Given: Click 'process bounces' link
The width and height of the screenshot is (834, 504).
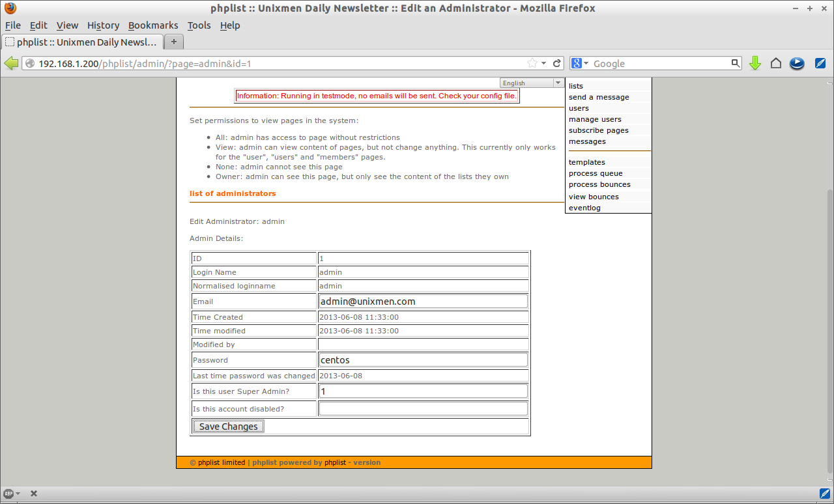Looking at the screenshot, I should click(x=599, y=184).
